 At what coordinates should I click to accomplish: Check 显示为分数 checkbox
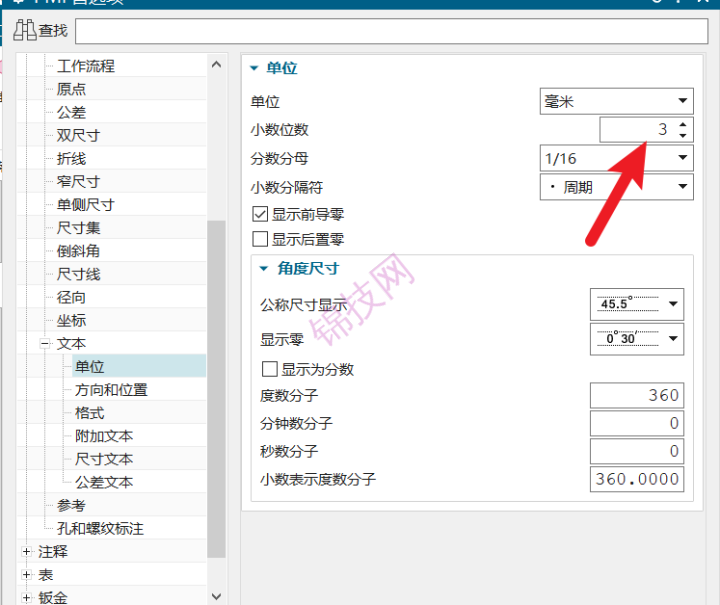pyautogui.click(x=270, y=369)
